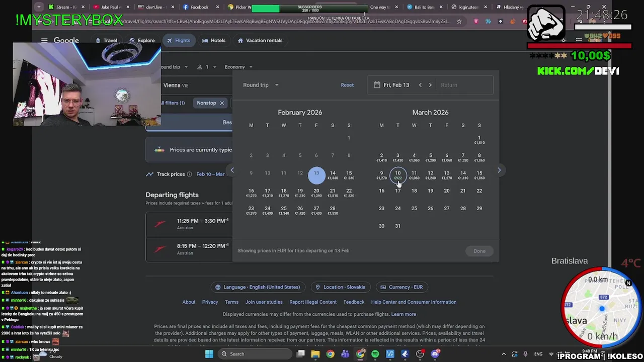Open the browser tab search dropdown arrow
This screenshot has width=644, height=362.
point(39,7)
